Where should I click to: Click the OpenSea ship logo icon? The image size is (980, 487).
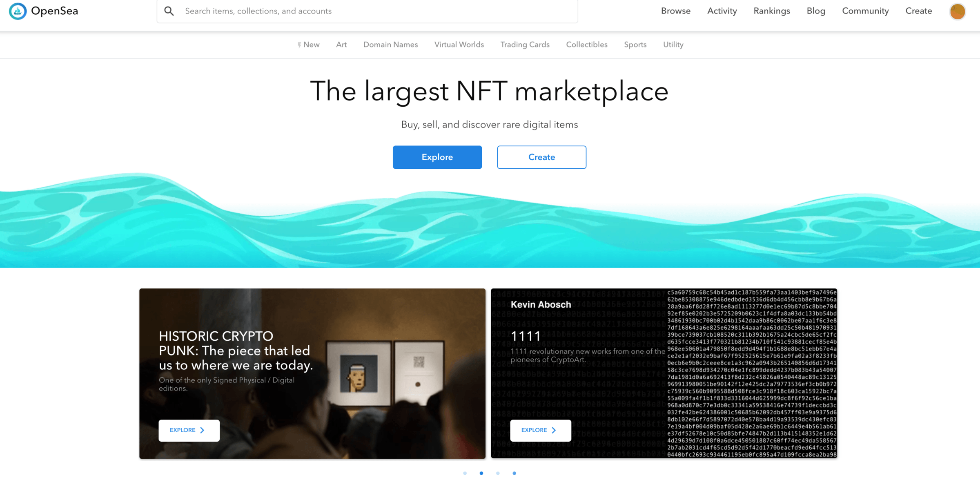(18, 11)
